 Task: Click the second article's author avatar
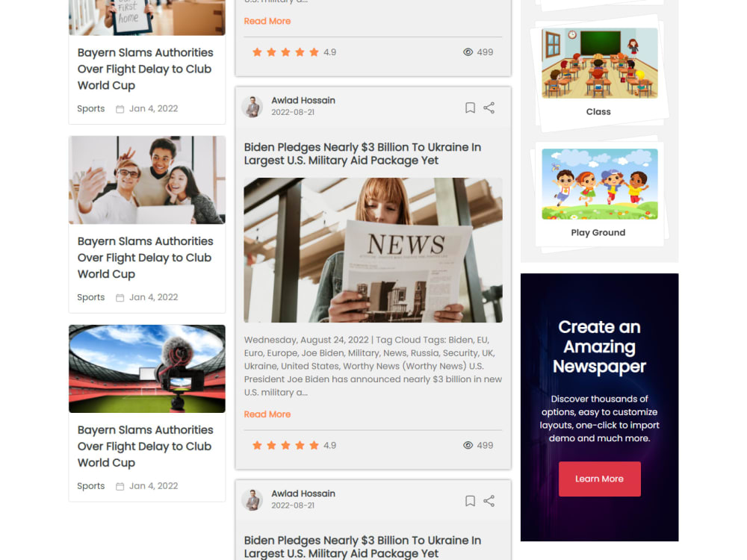pos(252,500)
